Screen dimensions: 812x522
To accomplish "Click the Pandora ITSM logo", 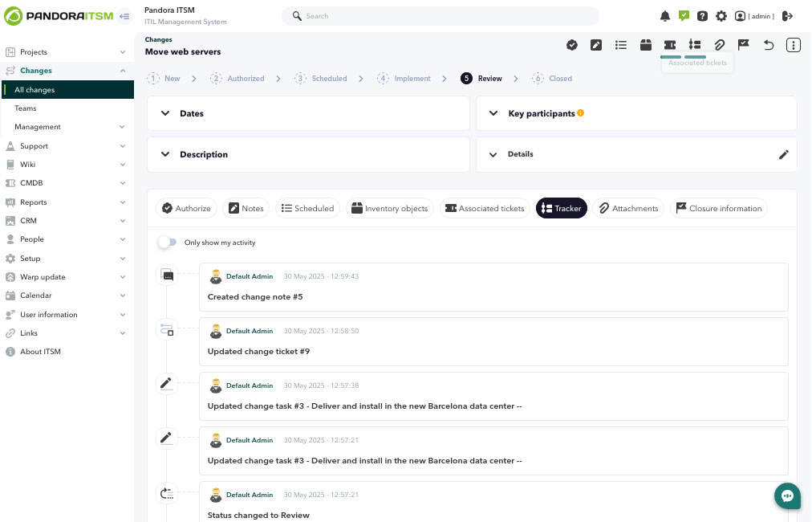I will pos(59,16).
